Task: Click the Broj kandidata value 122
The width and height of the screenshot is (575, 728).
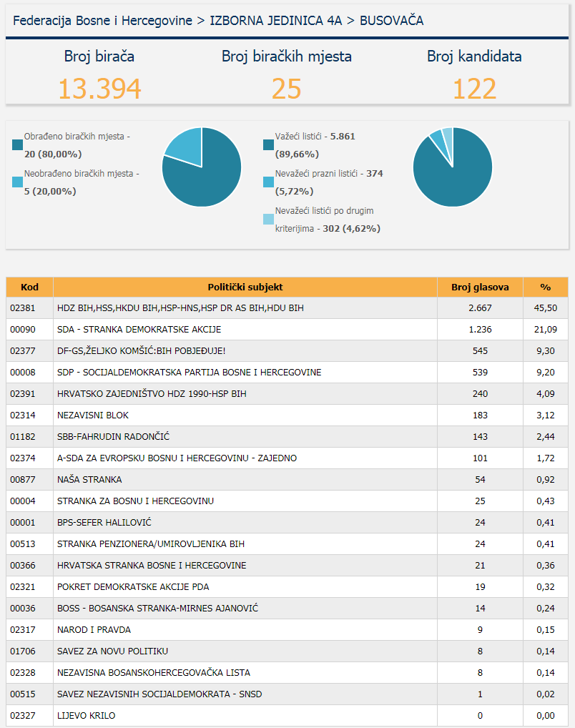Action: pyautogui.click(x=474, y=89)
